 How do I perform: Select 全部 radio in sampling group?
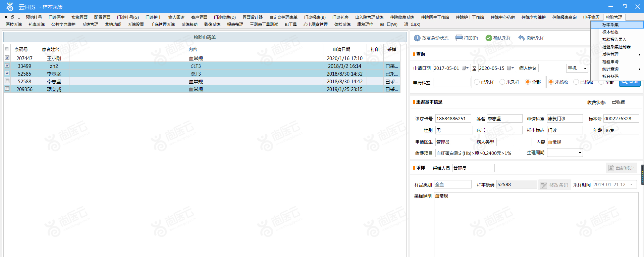pyautogui.click(x=528, y=82)
